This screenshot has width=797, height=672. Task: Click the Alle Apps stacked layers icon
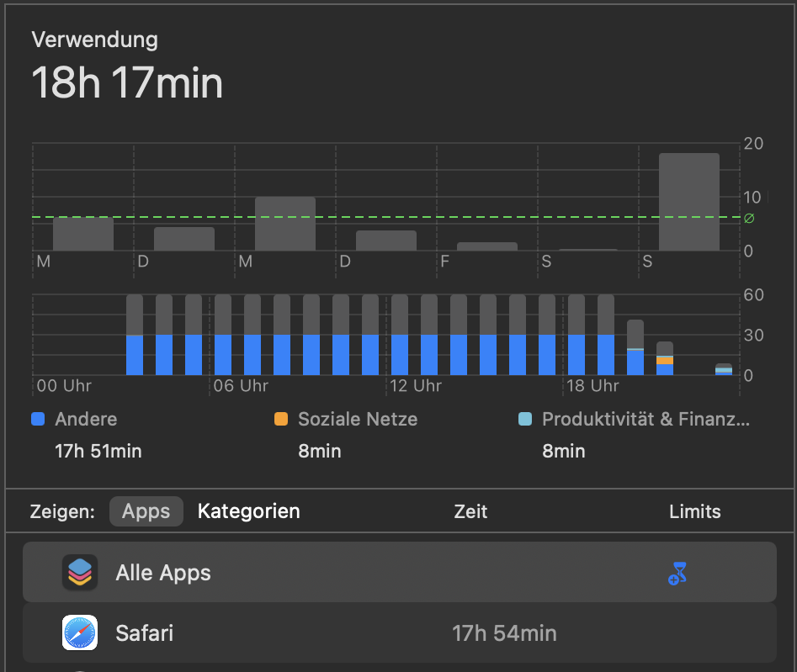(80, 573)
